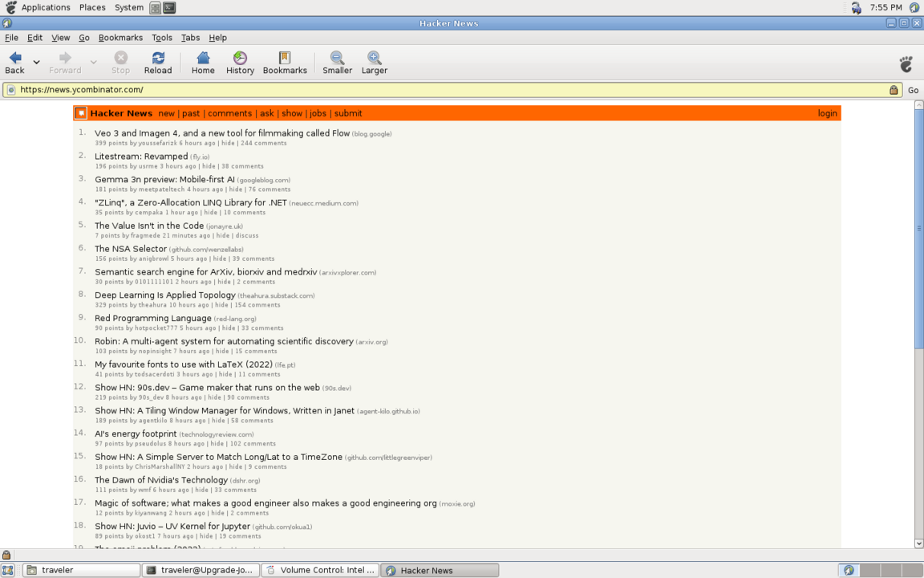This screenshot has width=924, height=578.
Task: Open the 'comments' header link
Action: click(229, 113)
